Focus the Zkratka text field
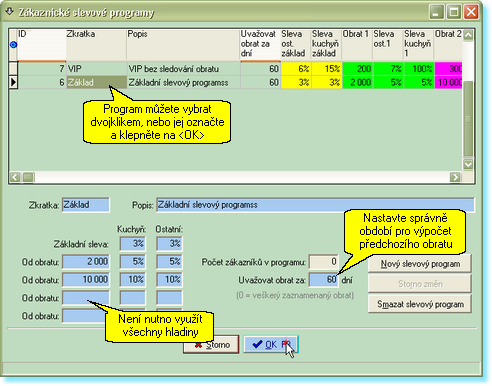 [86, 205]
